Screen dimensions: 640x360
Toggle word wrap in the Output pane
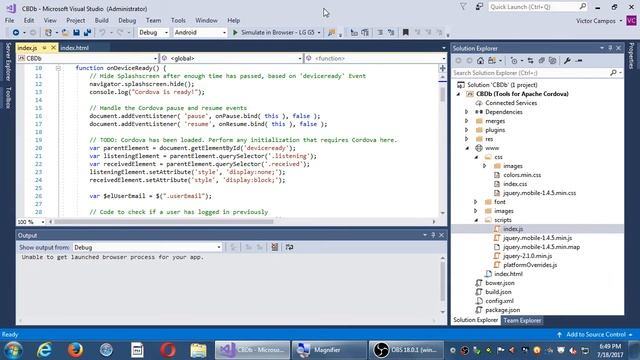tap(289, 247)
